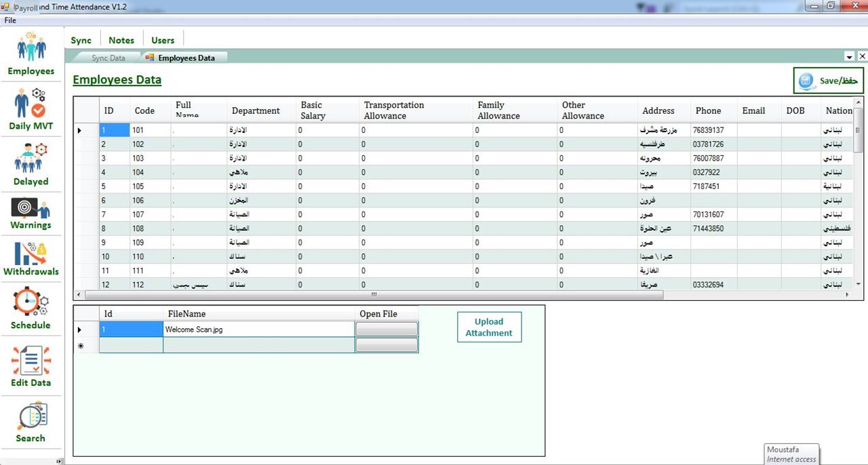The height and width of the screenshot is (465, 868).
Task: Open the File menu
Action: [10, 20]
